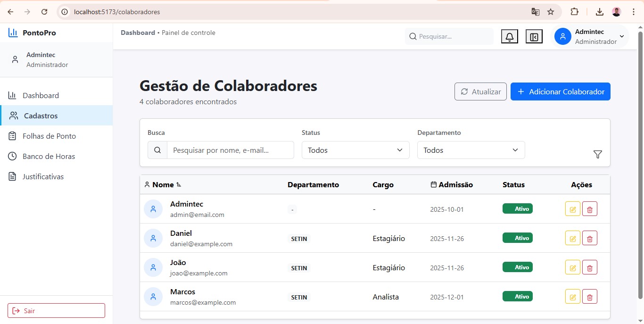Click inside the Pesquisar por nome field
Screen dimensions: 644x324
click(x=231, y=150)
